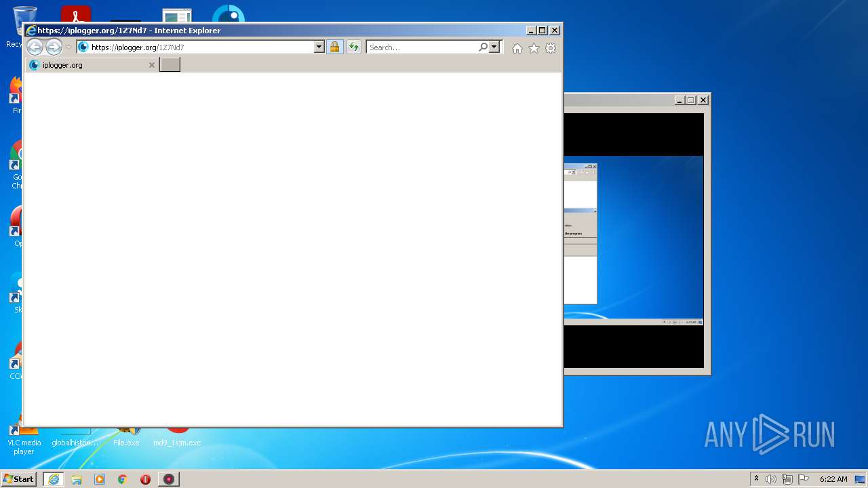Screen dimensions: 868x488
Task: Click the Internet Explorer title bar icon
Action: (31, 30)
